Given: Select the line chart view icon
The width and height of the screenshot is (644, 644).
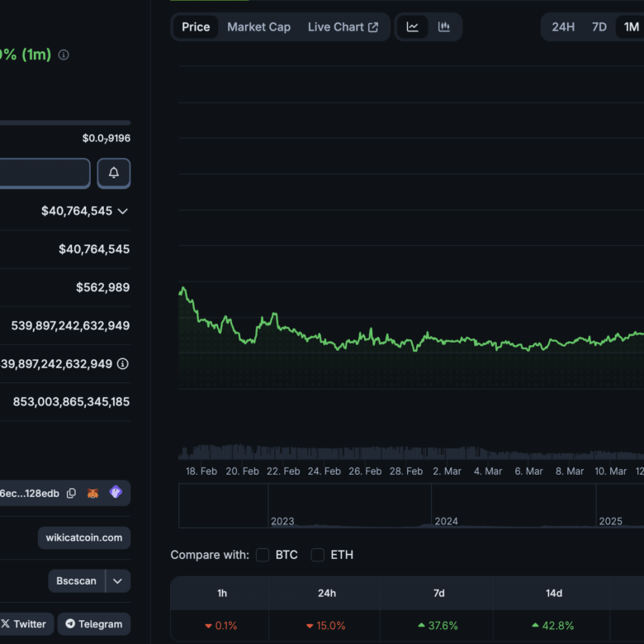Looking at the screenshot, I should click(413, 27).
